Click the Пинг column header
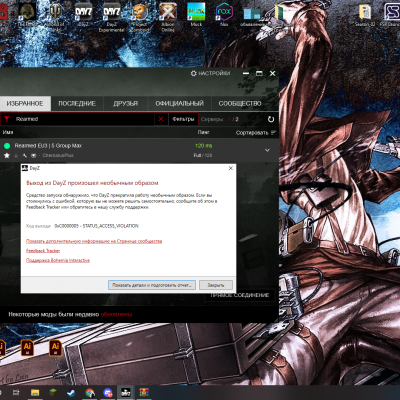Viewport: 400px width, 400px height. pos(203,132)
